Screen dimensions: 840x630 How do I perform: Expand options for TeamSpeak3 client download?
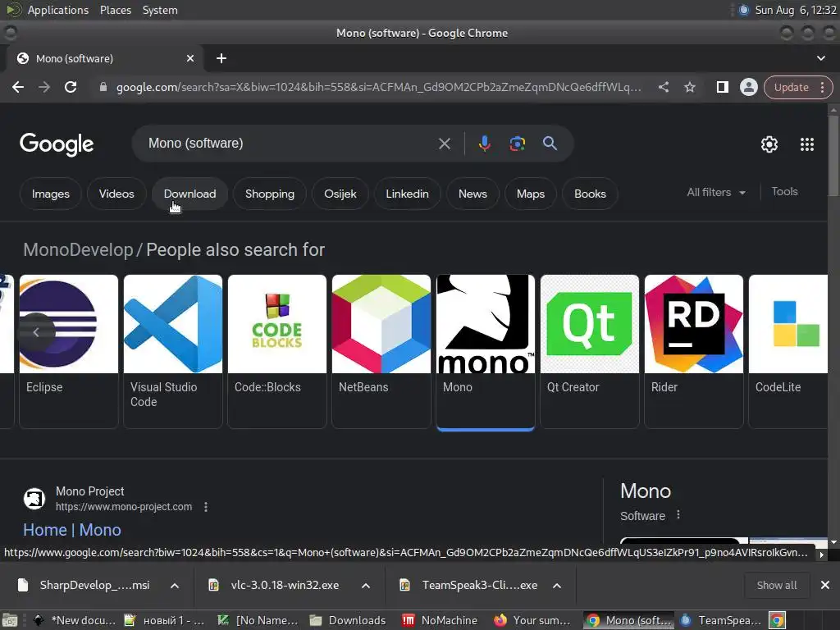557,586
